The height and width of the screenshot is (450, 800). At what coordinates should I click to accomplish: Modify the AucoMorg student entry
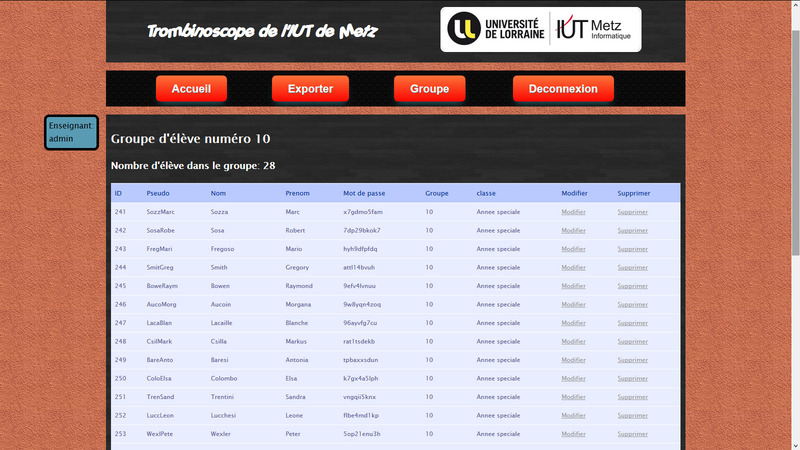[x=573, y=304]
